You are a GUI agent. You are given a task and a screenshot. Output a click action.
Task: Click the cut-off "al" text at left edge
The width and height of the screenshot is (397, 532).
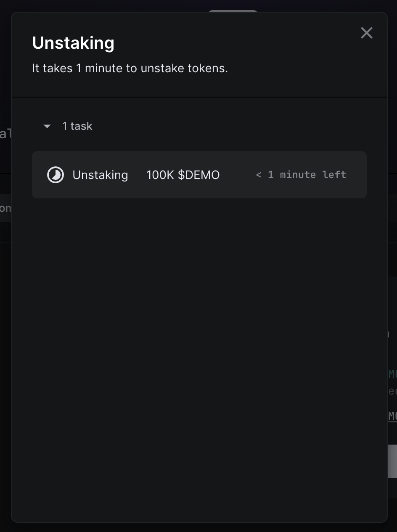point(5,134)
